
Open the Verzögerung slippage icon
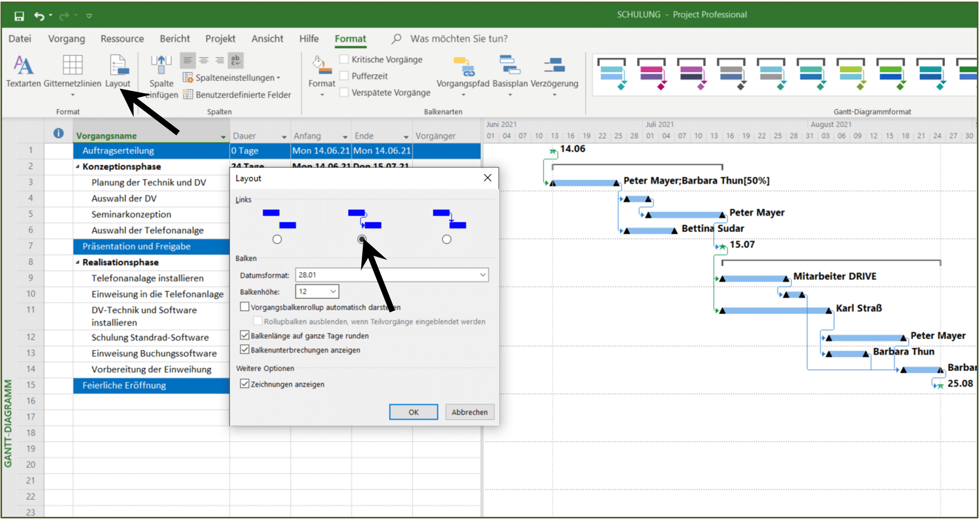tap(554, 65)
